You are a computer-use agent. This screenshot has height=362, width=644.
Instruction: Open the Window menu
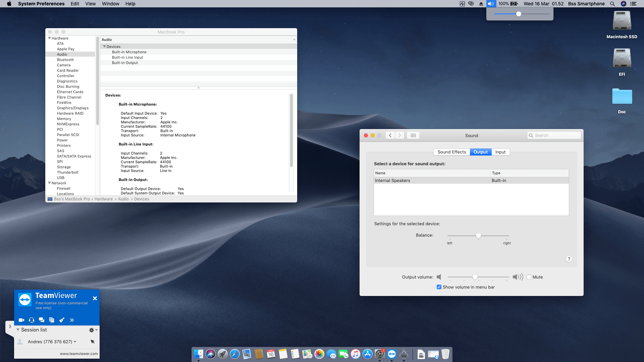click(110, 4)
